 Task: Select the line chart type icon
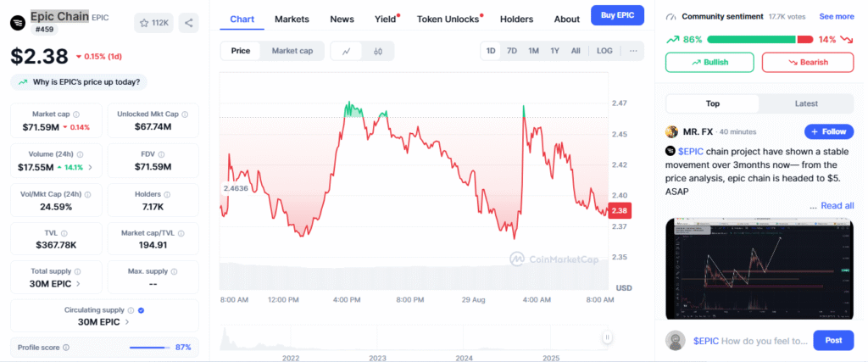pyautogui.click(x=347, y=51)
